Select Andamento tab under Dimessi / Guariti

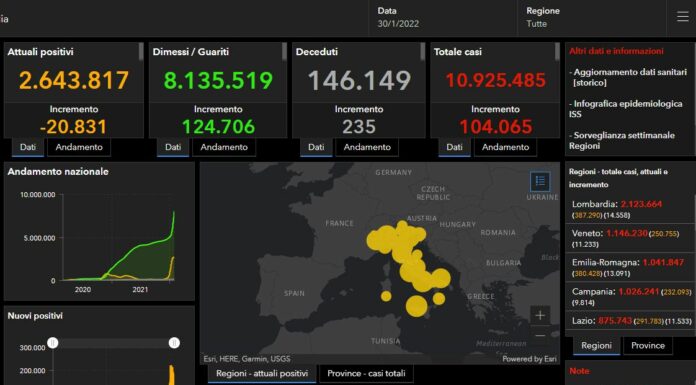pos(224,147)
